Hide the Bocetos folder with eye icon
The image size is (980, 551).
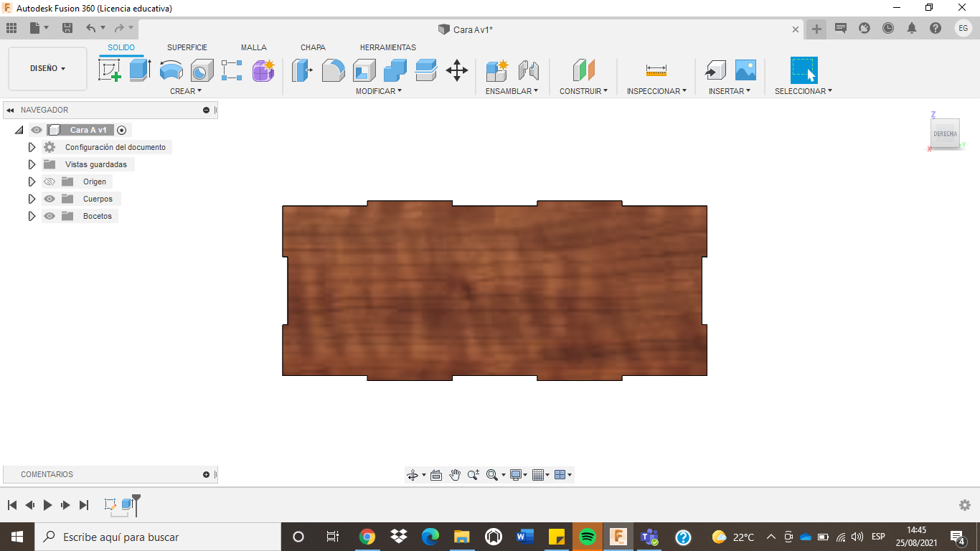[50, 216]
